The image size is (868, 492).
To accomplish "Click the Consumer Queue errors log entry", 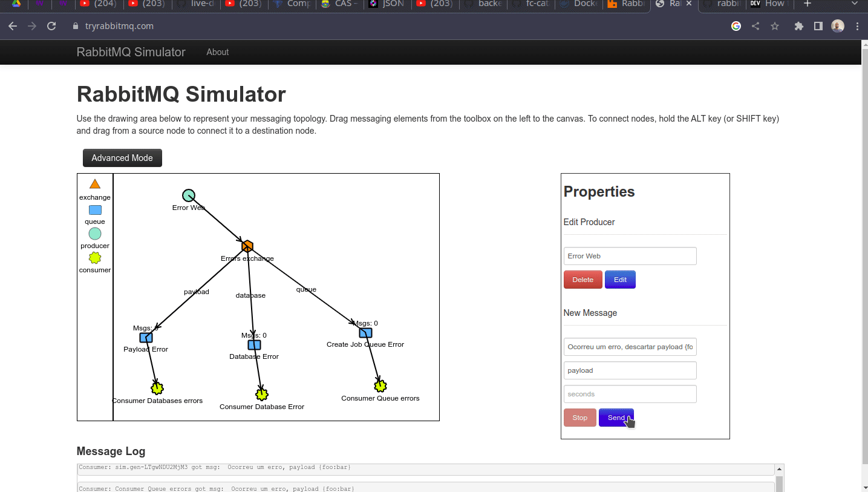I will [426, 487].
